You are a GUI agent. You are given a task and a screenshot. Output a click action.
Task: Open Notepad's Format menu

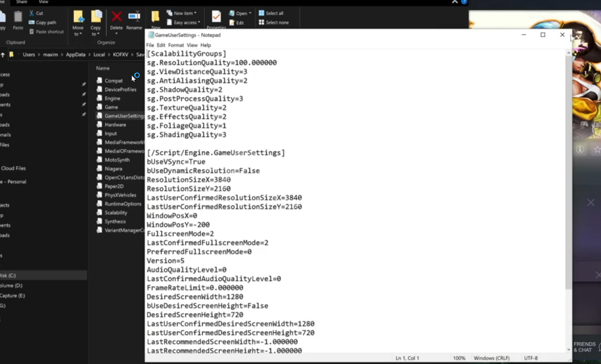click(176, 45)
